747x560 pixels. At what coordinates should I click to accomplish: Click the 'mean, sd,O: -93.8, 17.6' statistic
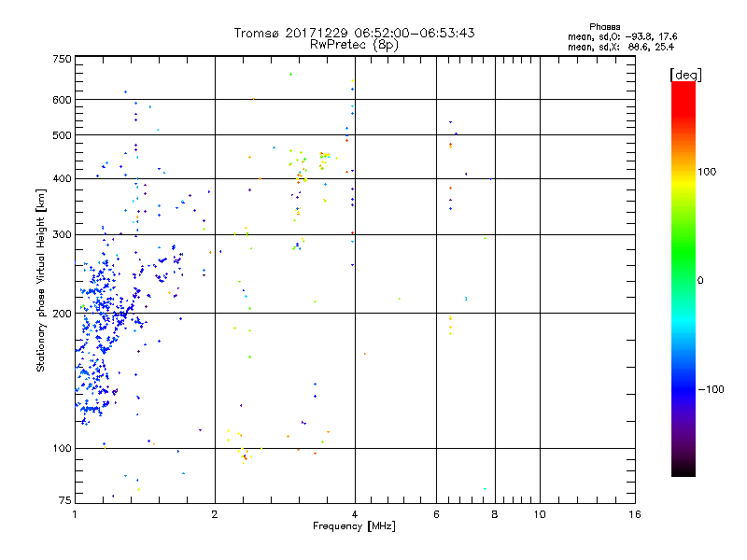click(x=622, y=36)
